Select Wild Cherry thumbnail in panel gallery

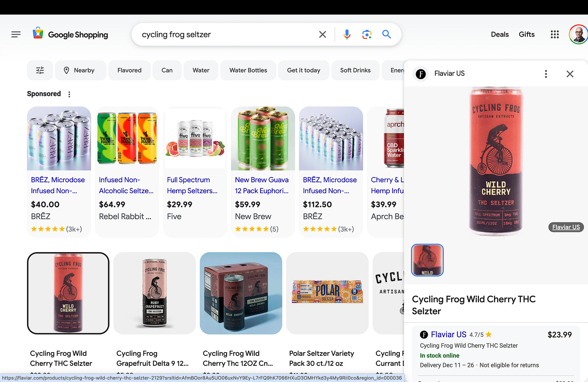point(427,260)
